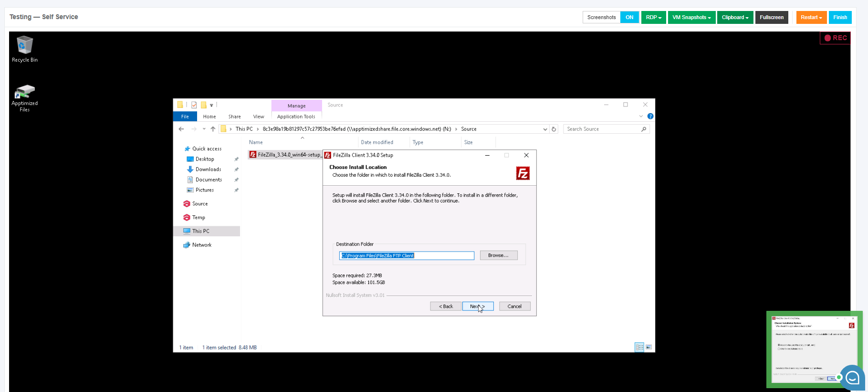Select the FileZilla setup file icon
The image size is (868, 392).
tap(253, 155)
